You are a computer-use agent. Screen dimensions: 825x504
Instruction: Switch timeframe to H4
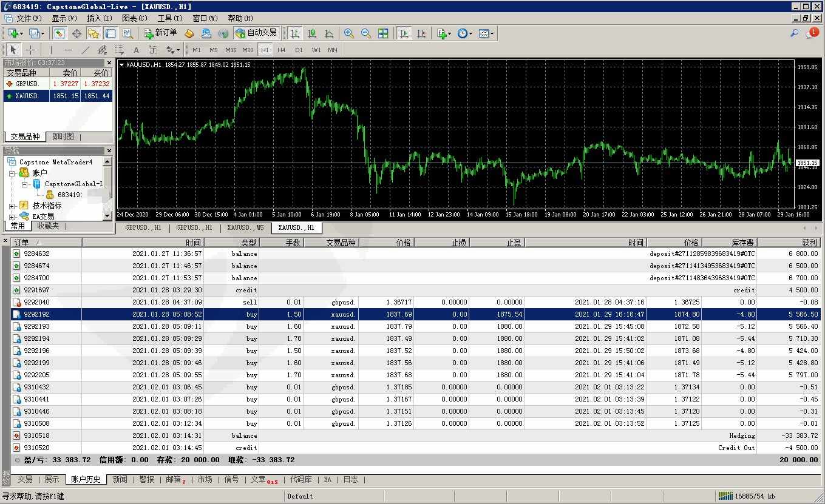(x=282, y=50)
